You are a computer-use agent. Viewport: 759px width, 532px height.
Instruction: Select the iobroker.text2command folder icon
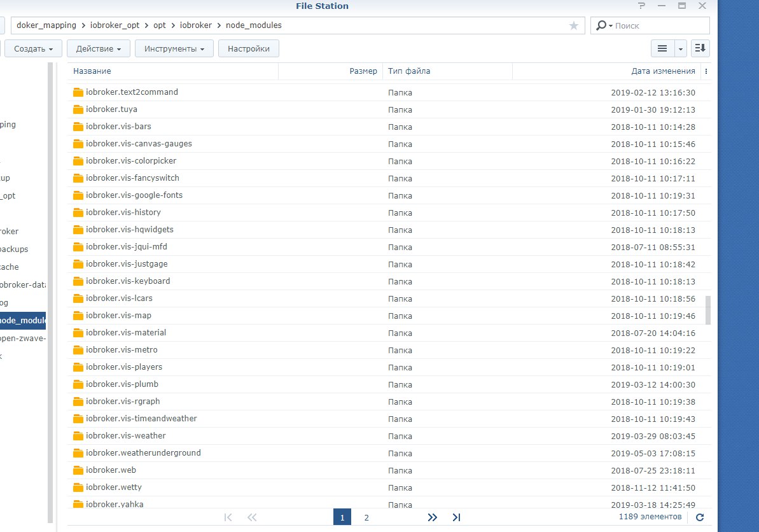click(78, 92)
